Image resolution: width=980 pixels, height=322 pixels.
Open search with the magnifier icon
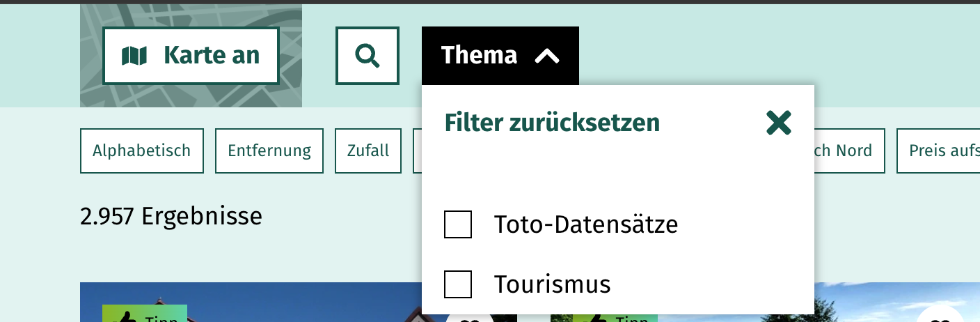[x=367, y=56]
